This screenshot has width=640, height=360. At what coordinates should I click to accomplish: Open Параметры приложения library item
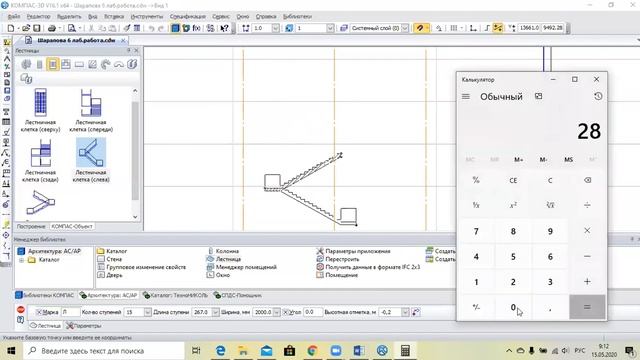pyautogui.click(x=353, y=251)
